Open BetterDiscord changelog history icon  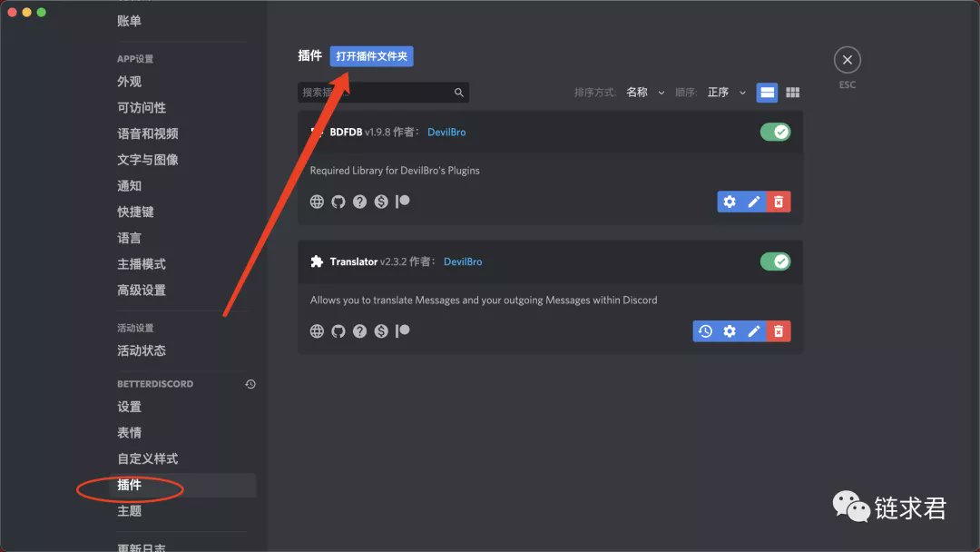[250, 384]
